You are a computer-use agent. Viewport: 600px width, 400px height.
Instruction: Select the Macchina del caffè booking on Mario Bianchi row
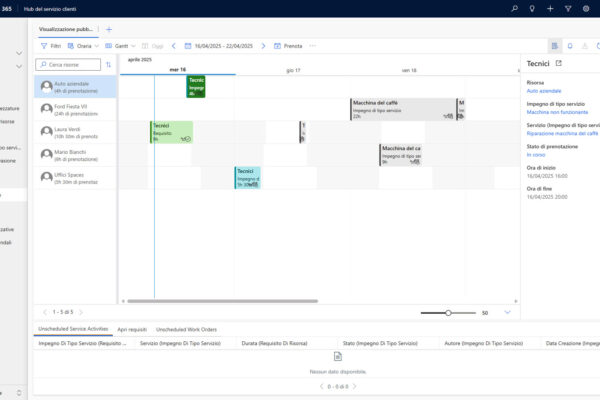tap(401, 155)
